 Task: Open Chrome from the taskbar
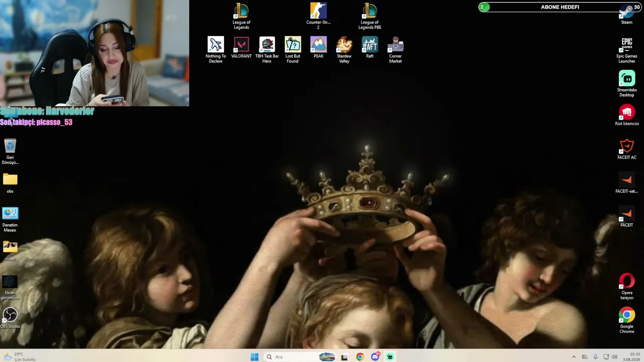[360, 357]
